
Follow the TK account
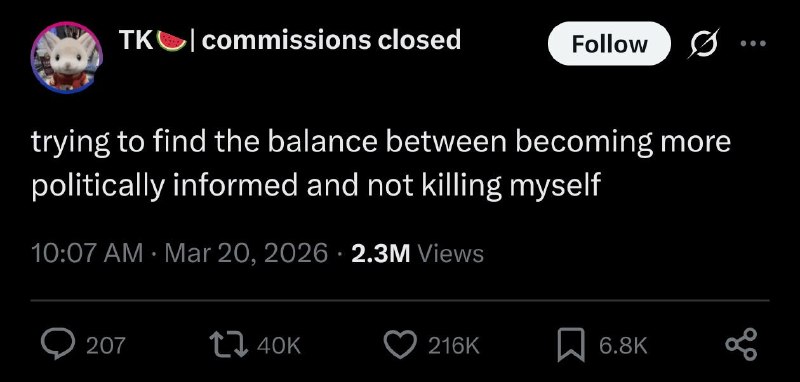point(609,44)
